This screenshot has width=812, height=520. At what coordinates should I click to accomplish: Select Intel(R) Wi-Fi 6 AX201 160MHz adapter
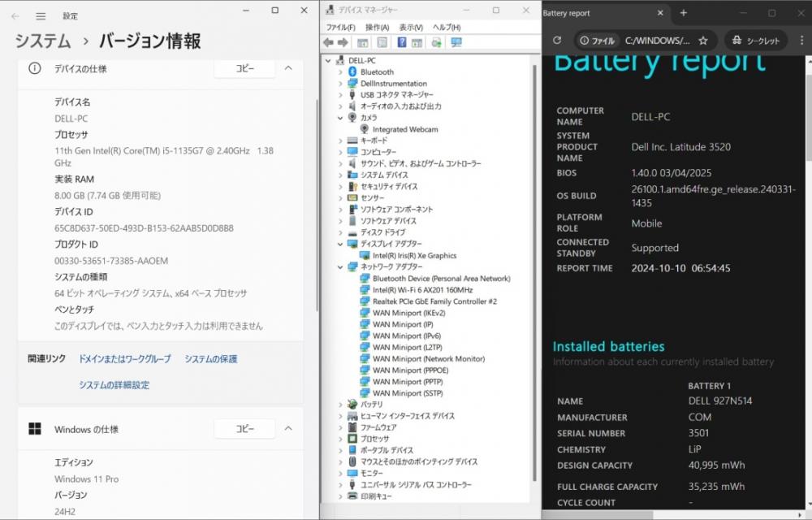tap(422, 290)
